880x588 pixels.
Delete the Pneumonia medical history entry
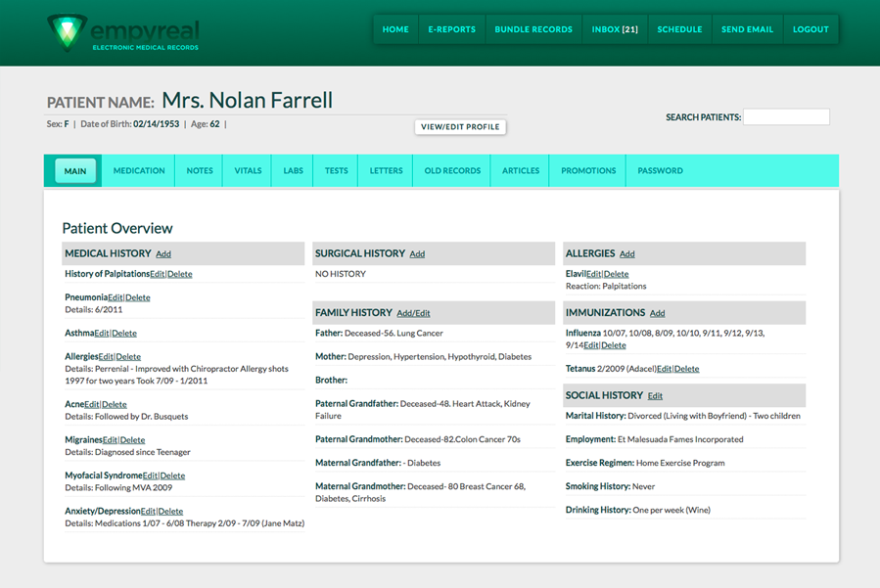click(x=137, y=298)
